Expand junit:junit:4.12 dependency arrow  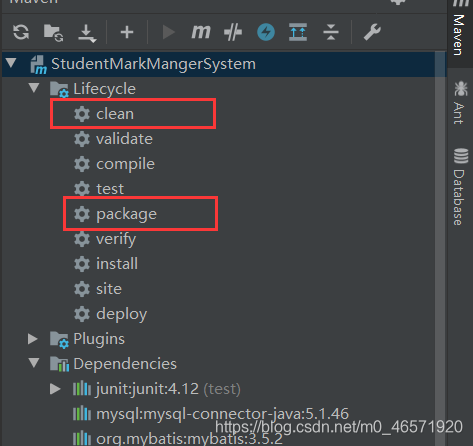[x=55, y=389]
